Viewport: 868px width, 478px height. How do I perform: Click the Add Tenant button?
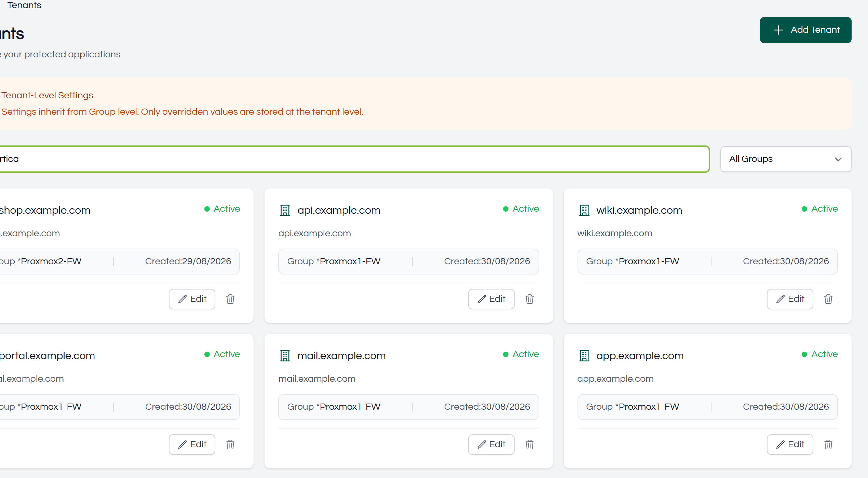click(805, 30)
